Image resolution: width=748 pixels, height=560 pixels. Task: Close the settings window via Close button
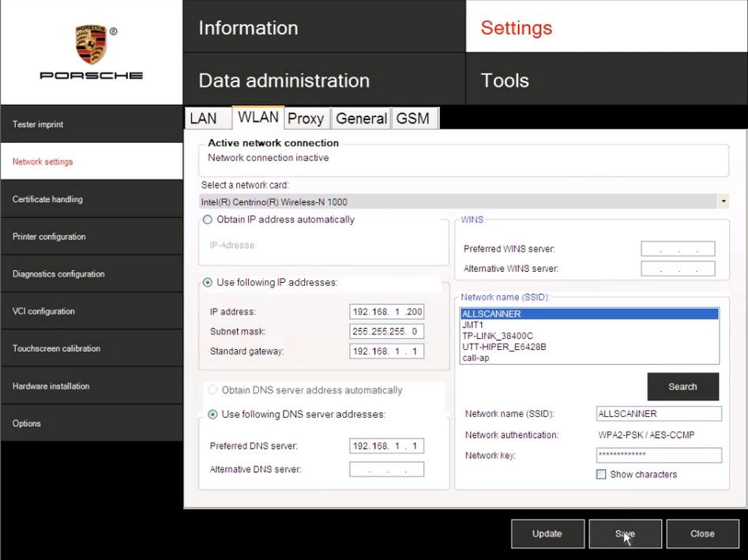point(702,534)
